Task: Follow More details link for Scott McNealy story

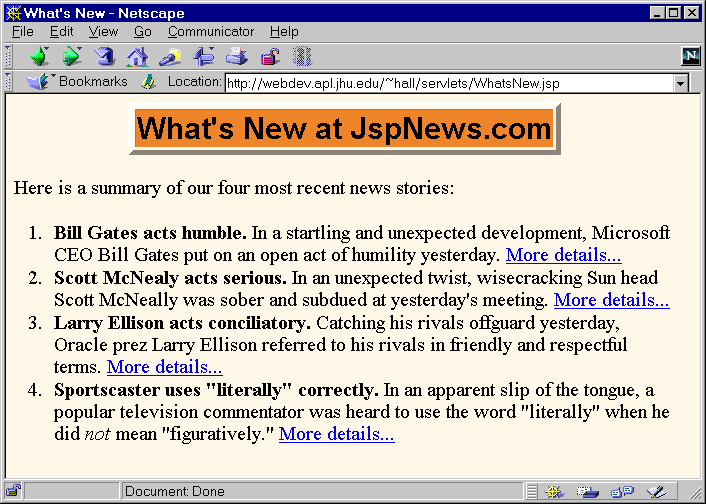Action: coord(611,300)
